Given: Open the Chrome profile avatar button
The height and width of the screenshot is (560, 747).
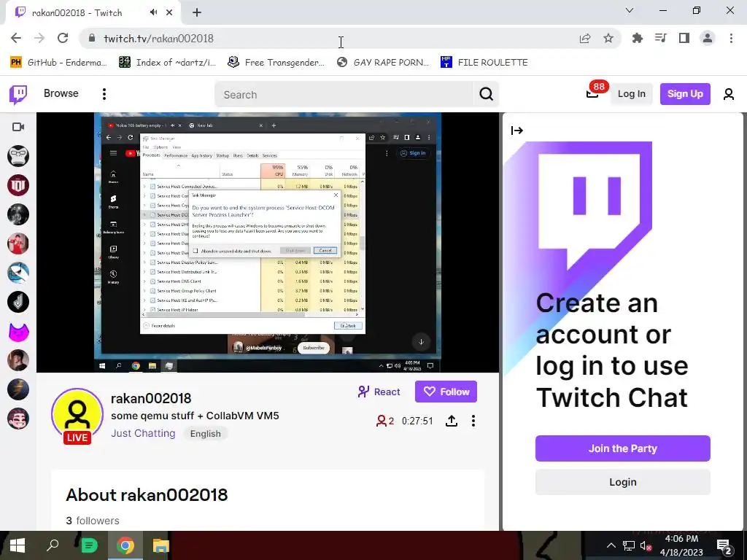Looking at the screenshot, I should tap(708, 38).
